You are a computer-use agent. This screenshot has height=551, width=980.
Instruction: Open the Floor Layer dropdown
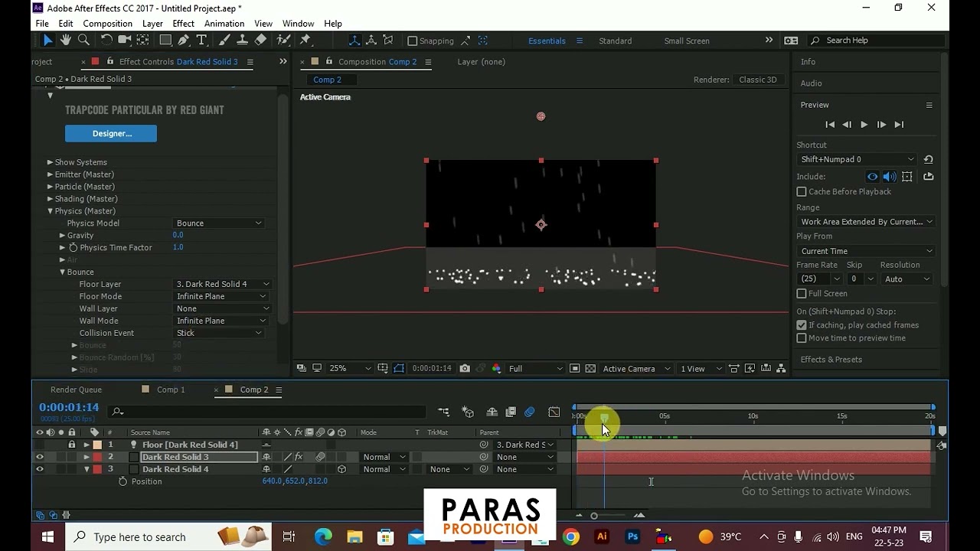click(x=223, y=284)
